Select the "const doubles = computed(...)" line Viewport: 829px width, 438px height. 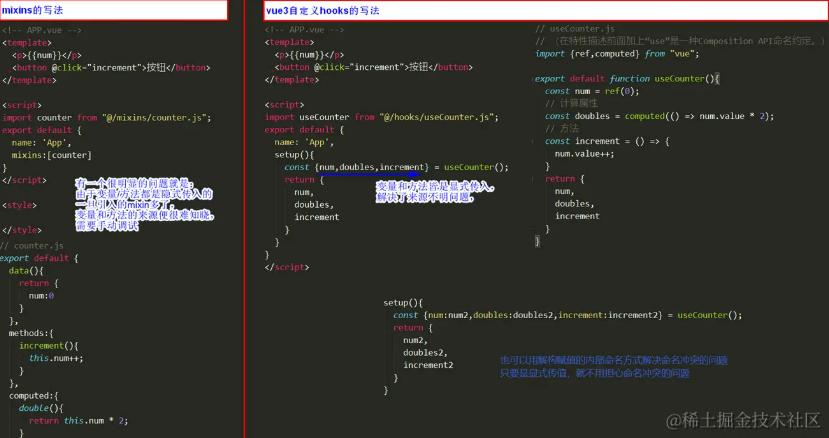tap(659, 116)
